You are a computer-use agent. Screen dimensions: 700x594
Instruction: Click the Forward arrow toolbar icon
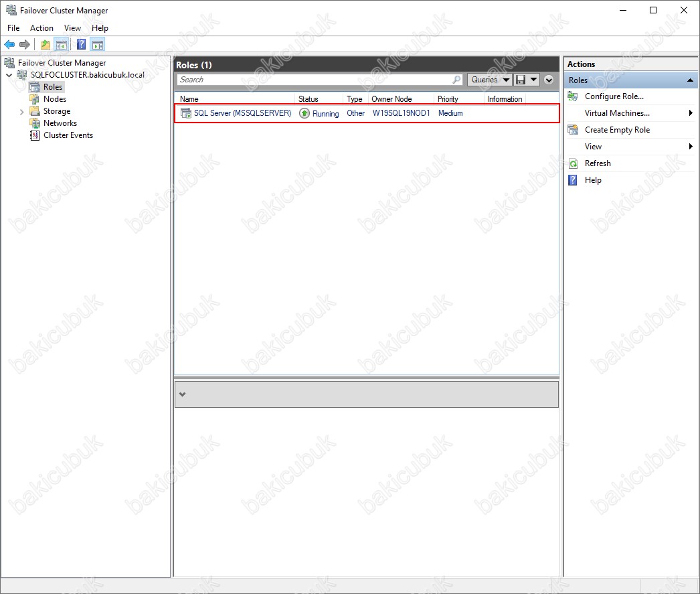point(25,44)
